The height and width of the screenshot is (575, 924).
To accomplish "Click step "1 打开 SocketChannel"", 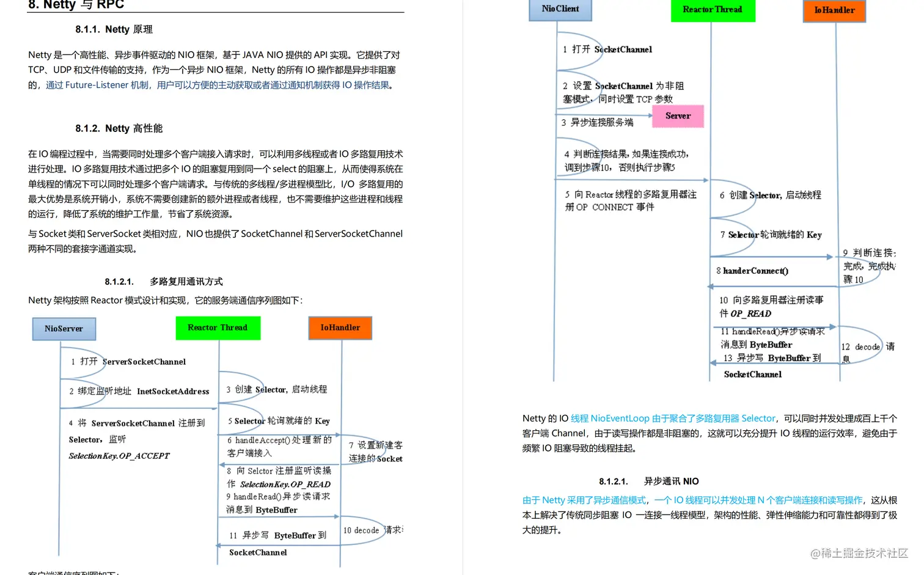I will coord(607,49).
